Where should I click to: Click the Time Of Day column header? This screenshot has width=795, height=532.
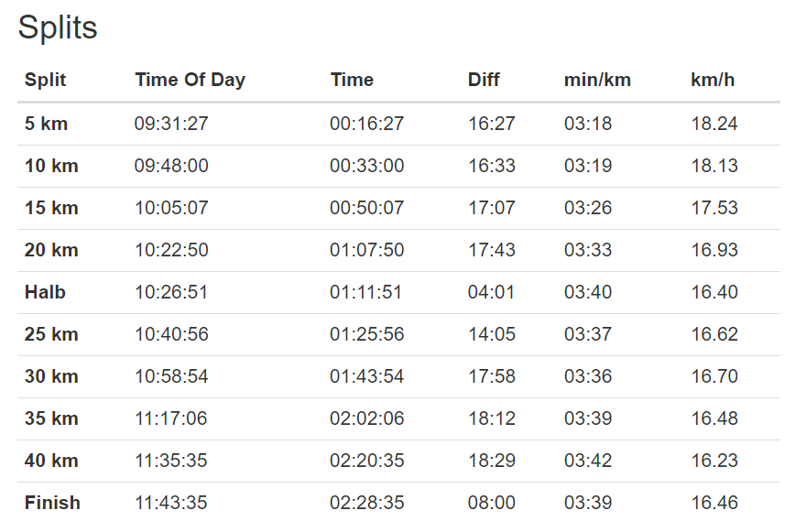pyautogui.click(x=190, y=80)
